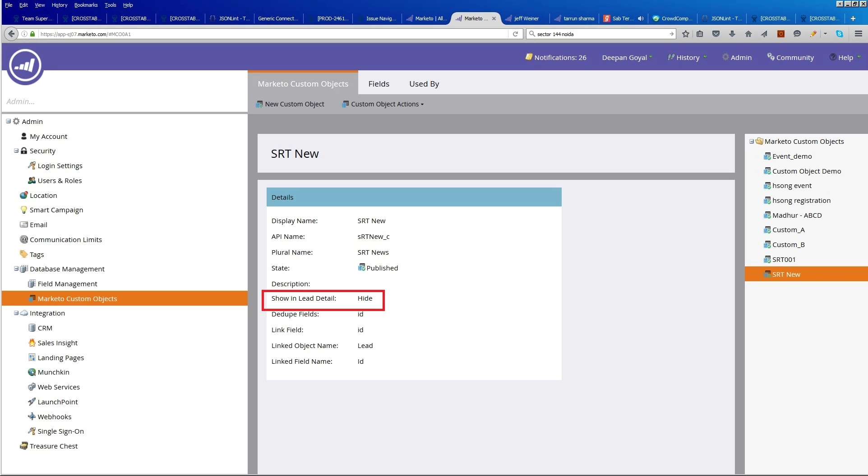Click the Communication Limits icon
Screen dimensions: 868x476
[x=24, y=239]
